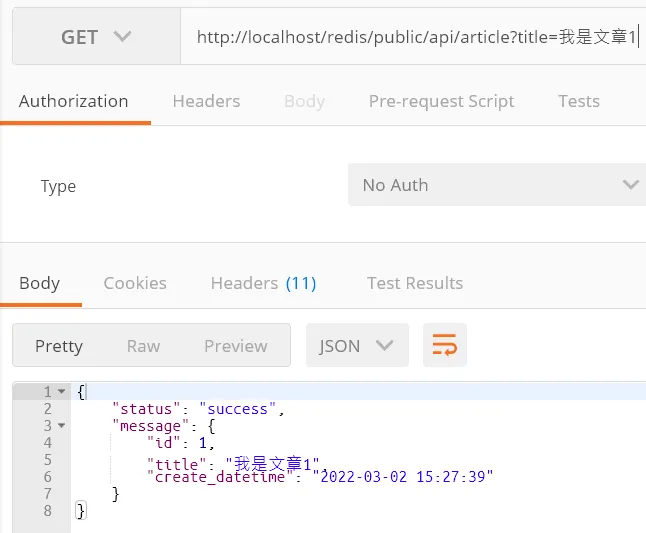Show the response Body tab
The image size is (646, 533).
(x=40, y=283)
